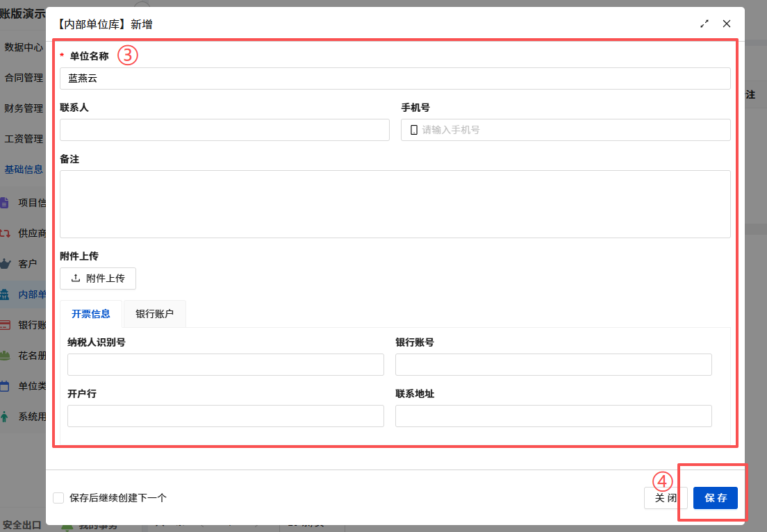This screenshot has width=767, height=532.
Task: Open 工资管理 in the sidebar
Action: 24,139
